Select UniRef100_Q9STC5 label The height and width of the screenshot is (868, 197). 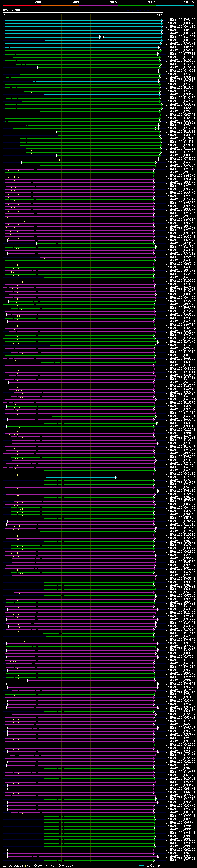[180, 125]
